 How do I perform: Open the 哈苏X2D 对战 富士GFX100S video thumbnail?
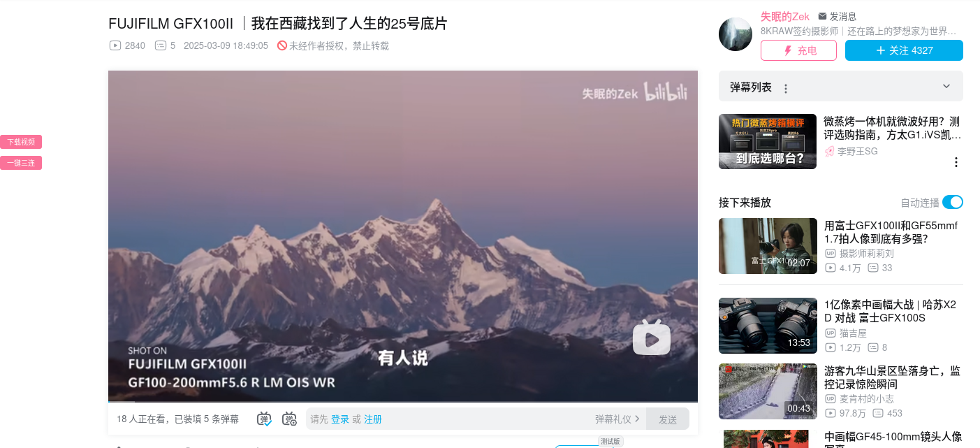tap(768, 326)
